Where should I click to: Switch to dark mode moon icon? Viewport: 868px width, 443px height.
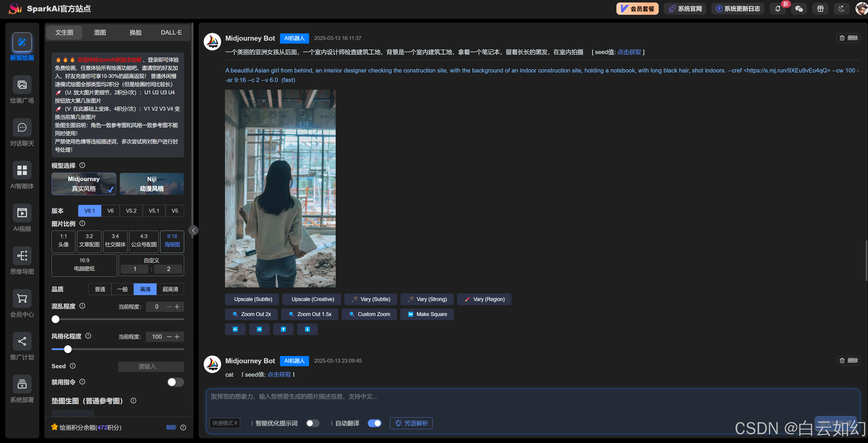tap(841, 9)
